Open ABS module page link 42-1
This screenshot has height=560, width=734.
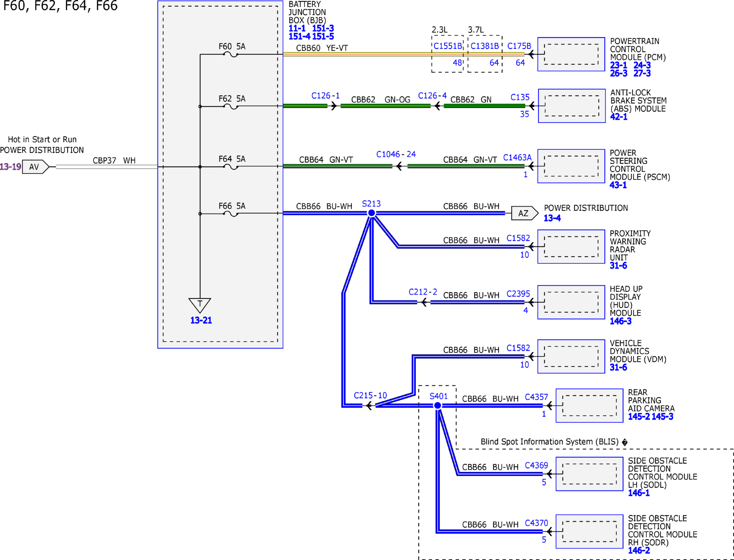[619, 117]
